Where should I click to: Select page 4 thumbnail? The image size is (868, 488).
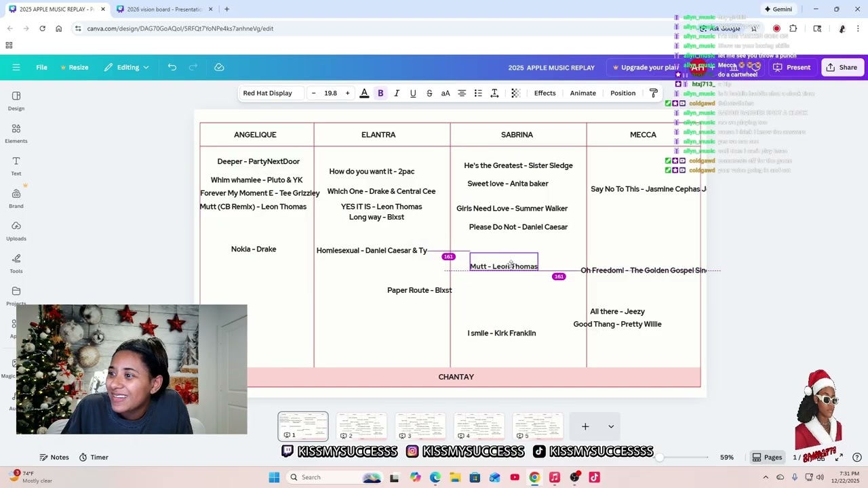point(479,426)
